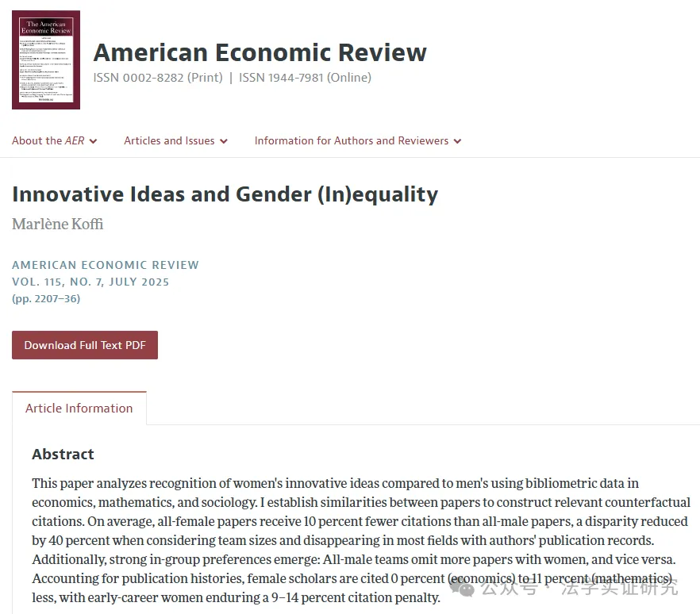The image size is (700, 614).
Task: Open the Articles and Issues menu
Action: (x=176, y=140)
